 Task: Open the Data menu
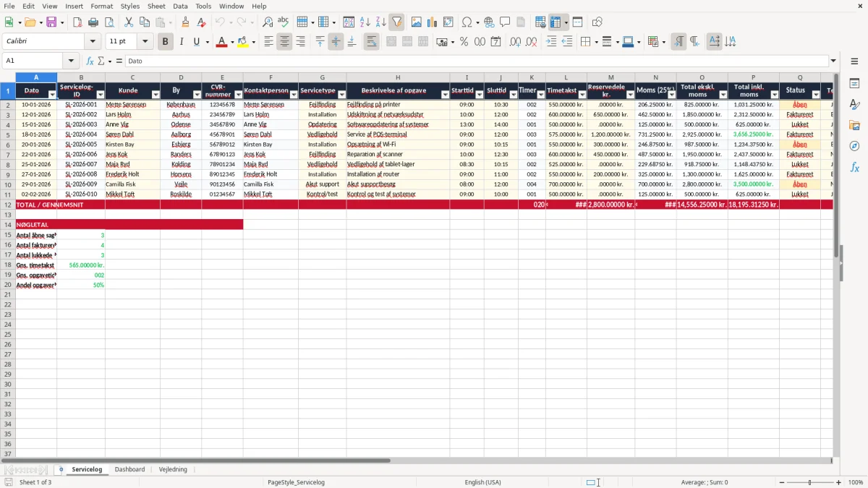pyautogui.click(x=180, y=6)
